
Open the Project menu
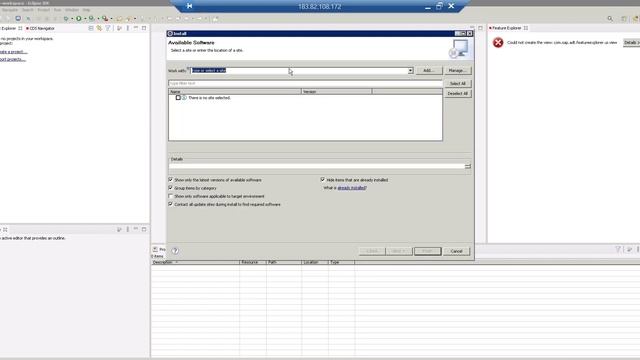[x=43, y=10]
